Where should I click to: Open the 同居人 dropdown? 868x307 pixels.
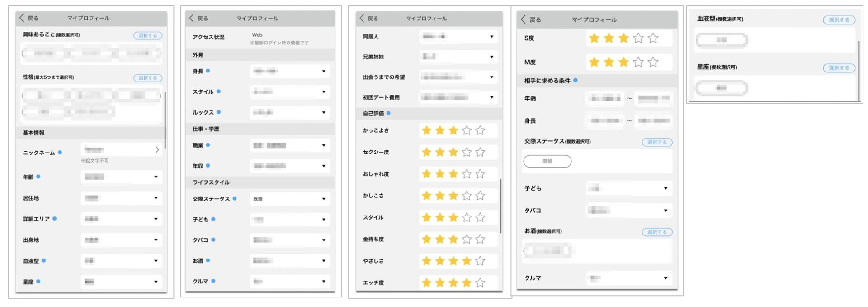click(x=458, y=37)
